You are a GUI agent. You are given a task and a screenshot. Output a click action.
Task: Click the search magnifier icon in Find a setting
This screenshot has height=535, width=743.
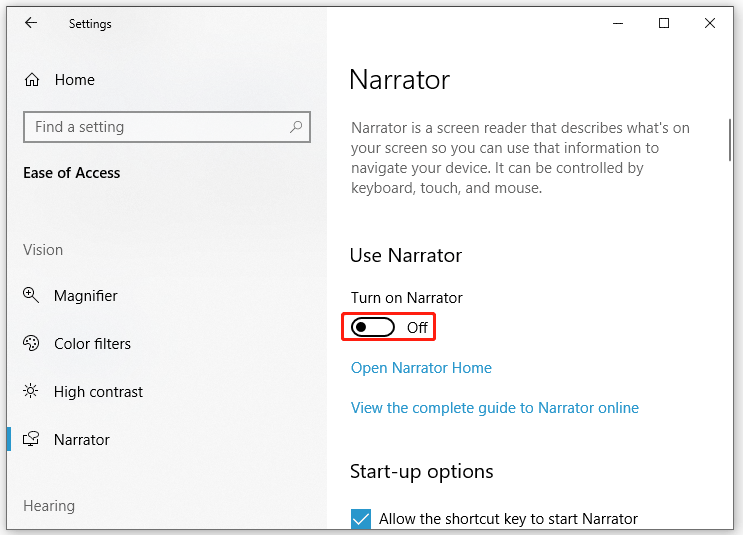296,127
